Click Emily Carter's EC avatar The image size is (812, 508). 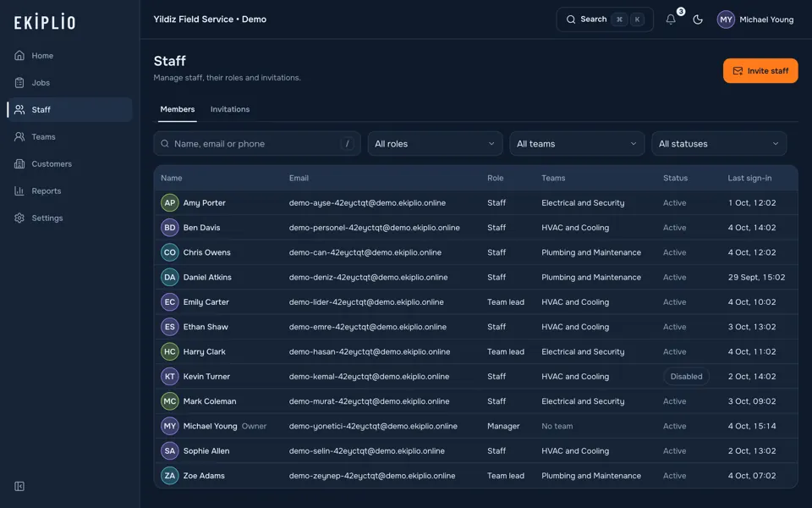[170, 301]
